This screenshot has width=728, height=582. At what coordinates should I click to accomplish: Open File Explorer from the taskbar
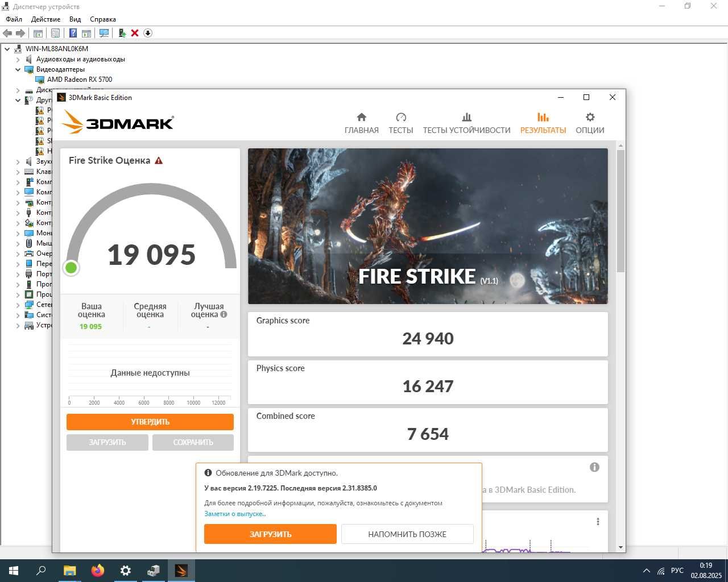pyautogui.click(x=69, y=571)
